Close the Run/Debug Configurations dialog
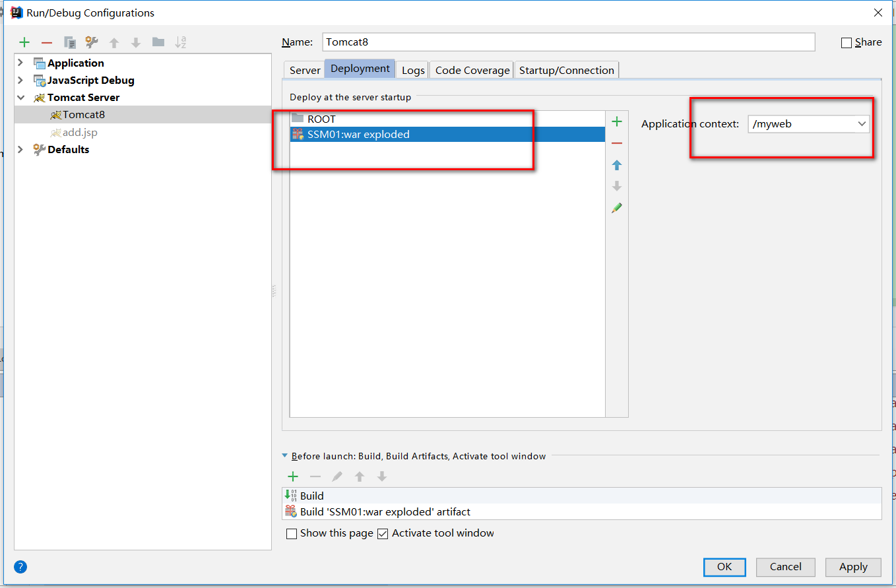 click(x=878, y=13)
